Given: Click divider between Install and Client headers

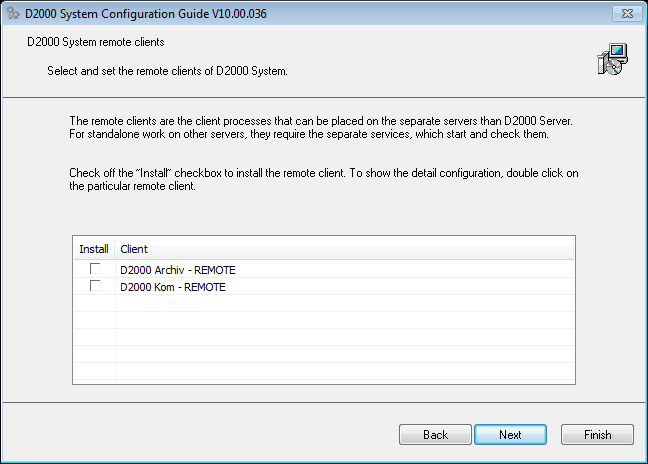Looking at the screenshot, I should click(x=115, y=248).
